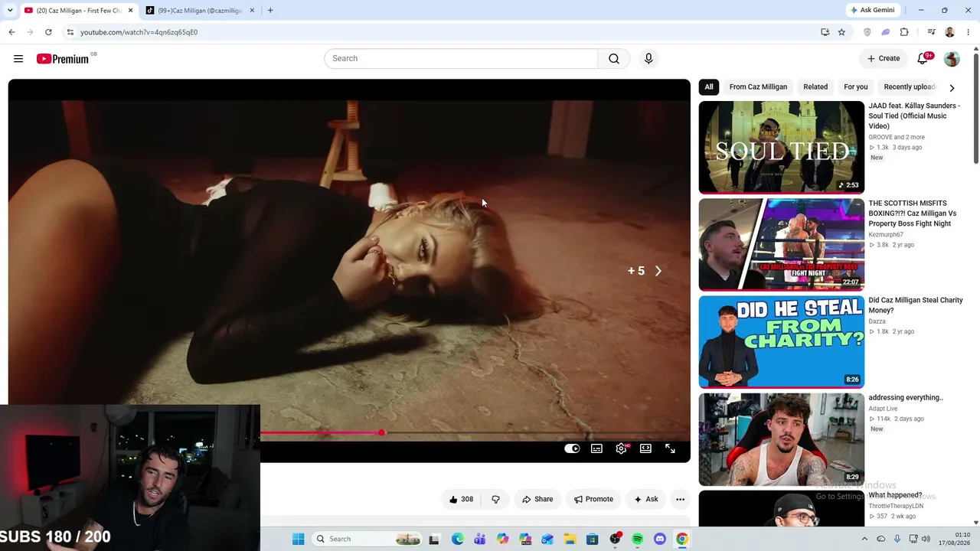Image resolution: width=980 pixels, height=551 pixels.
Task: Open File Explorer from the taskbar
Action: pos(570,539)
